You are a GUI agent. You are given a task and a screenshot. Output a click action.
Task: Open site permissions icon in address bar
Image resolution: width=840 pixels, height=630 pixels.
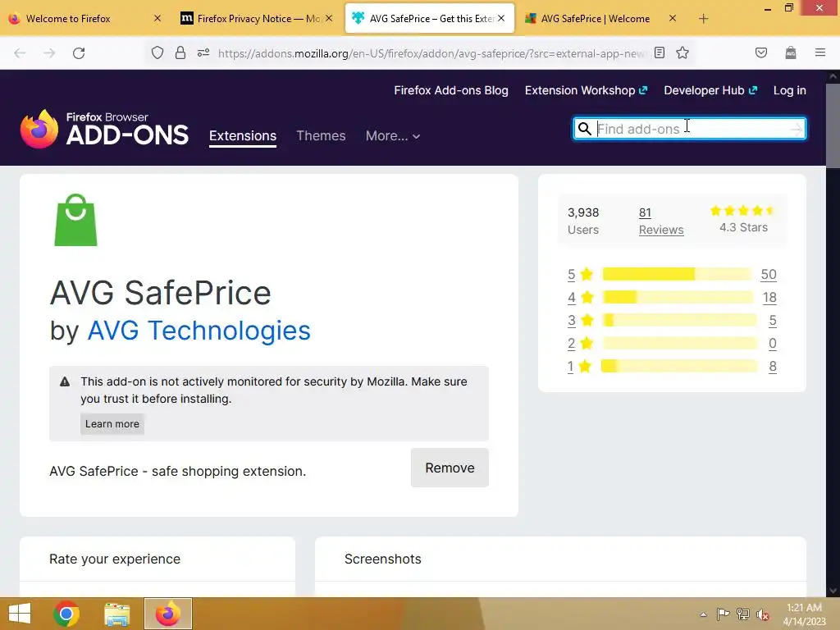[x=203, y=53]
